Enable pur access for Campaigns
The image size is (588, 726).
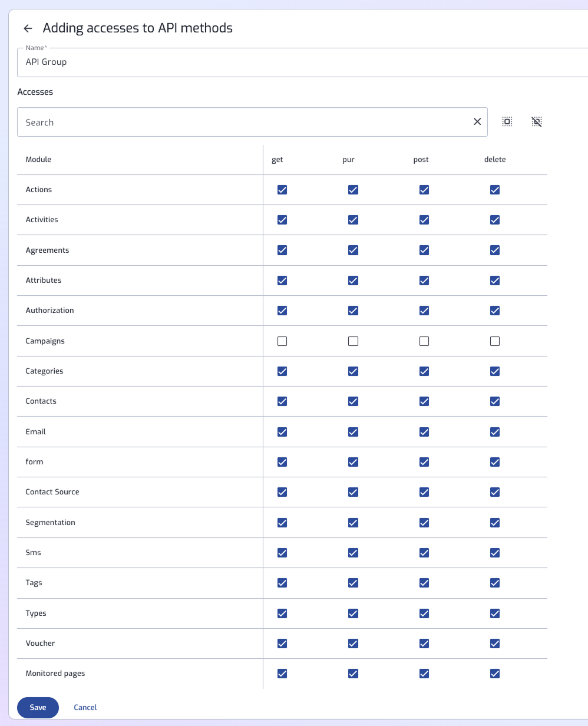tap(353, 341)
